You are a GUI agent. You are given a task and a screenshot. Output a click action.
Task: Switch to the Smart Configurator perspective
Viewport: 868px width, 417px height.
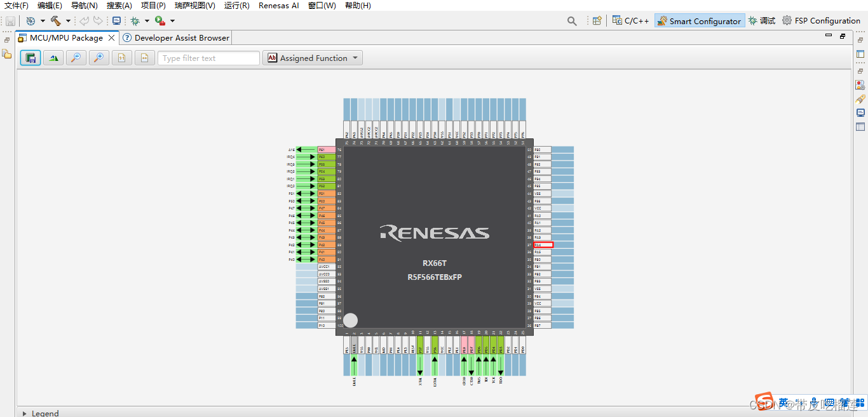point(699,21)
